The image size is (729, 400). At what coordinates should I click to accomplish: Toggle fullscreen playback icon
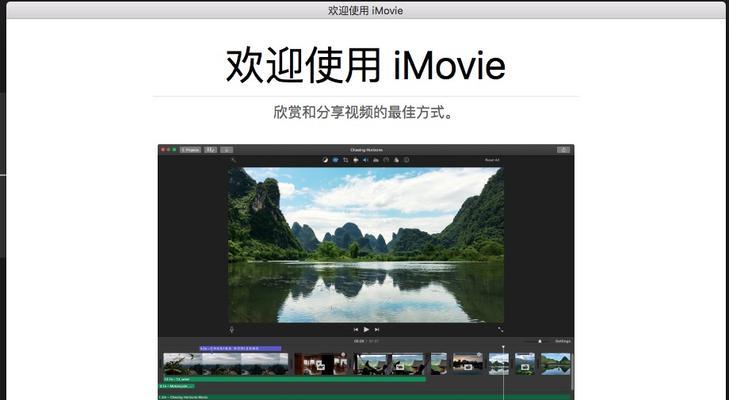pos(500,329)
